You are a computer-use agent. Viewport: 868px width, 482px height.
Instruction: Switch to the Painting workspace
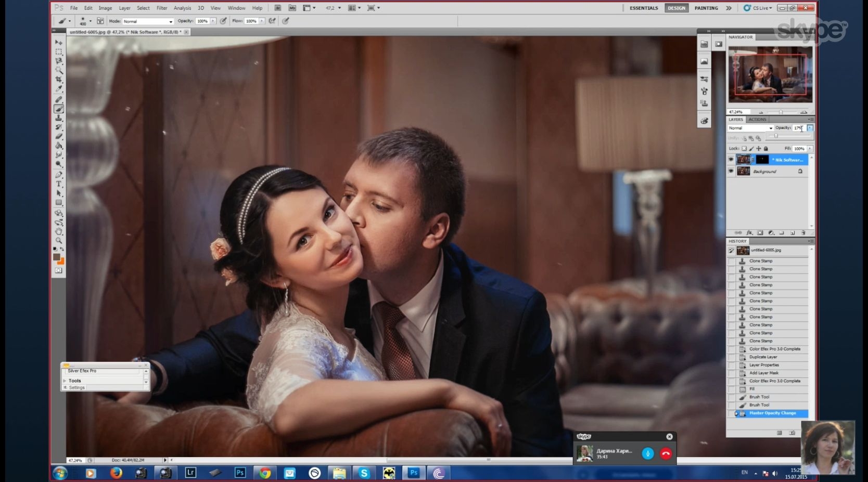pos(706,8)
